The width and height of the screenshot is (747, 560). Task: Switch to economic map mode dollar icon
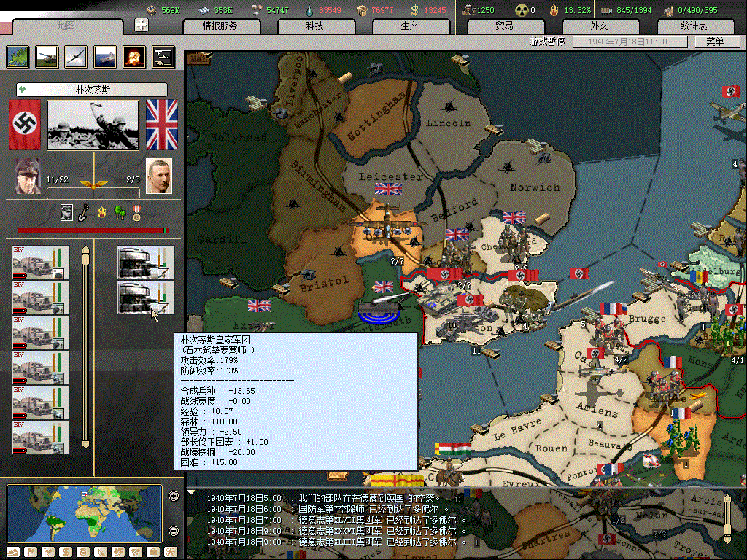pos(66,553)
